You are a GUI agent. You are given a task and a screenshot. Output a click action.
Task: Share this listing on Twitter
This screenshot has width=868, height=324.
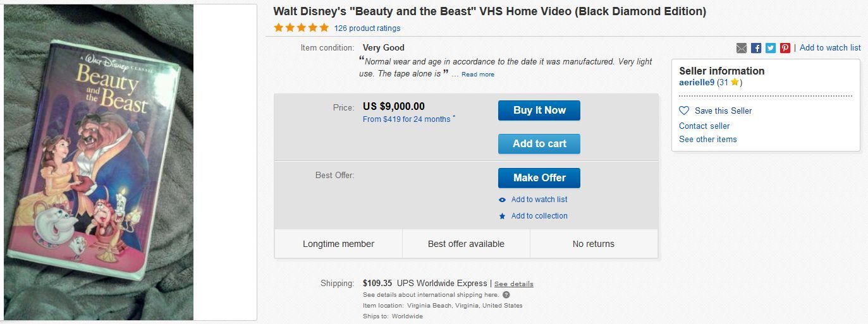[x=771, y=48]
